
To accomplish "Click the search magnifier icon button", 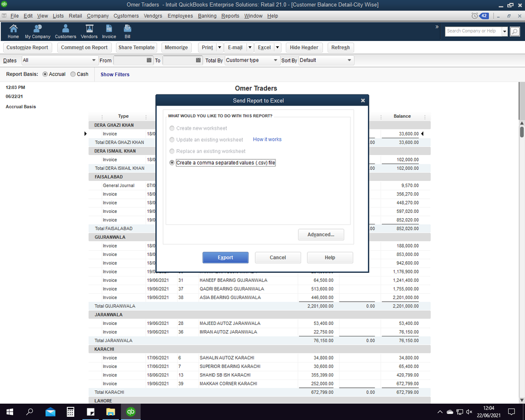I will click(514, 32).
